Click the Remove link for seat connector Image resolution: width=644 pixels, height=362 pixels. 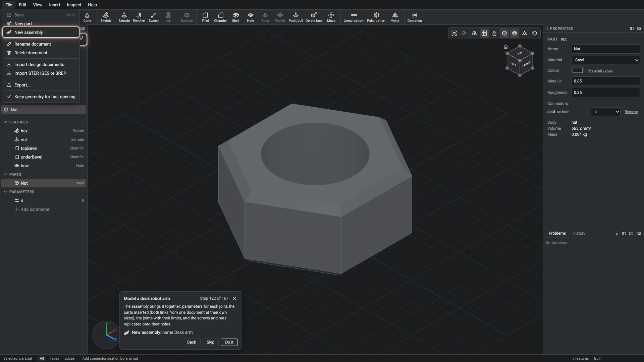point(631,112)
